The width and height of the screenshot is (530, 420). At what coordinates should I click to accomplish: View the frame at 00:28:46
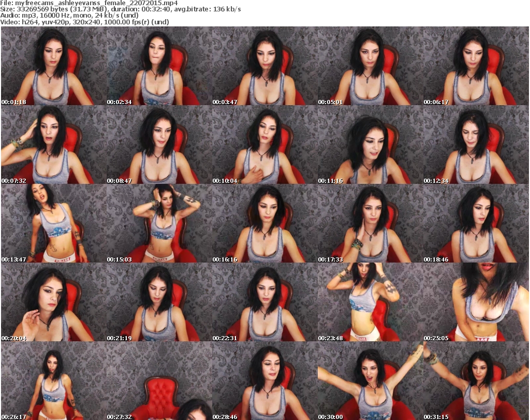264,381
